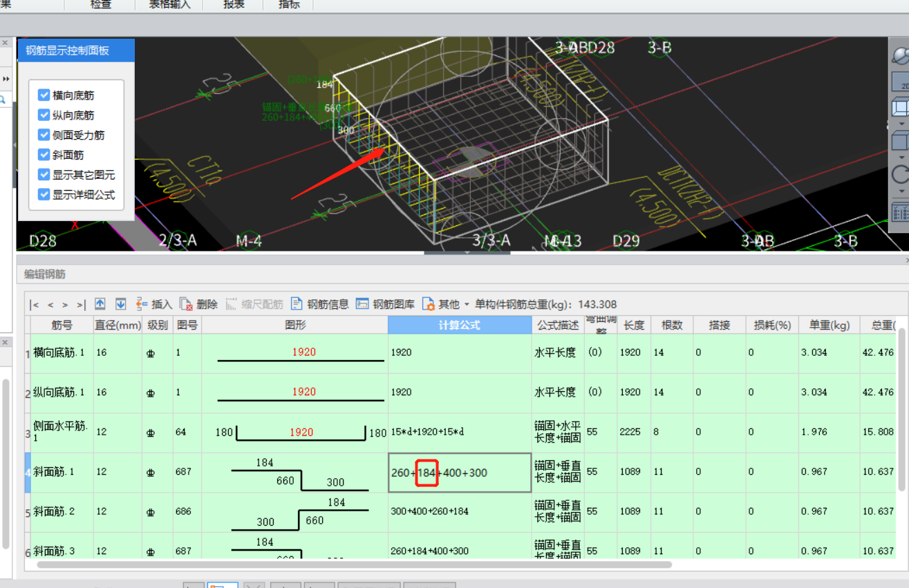909x588 pixels.
Task: Click horizontal scrollbar of rebar table
Action: pos(354,565)
